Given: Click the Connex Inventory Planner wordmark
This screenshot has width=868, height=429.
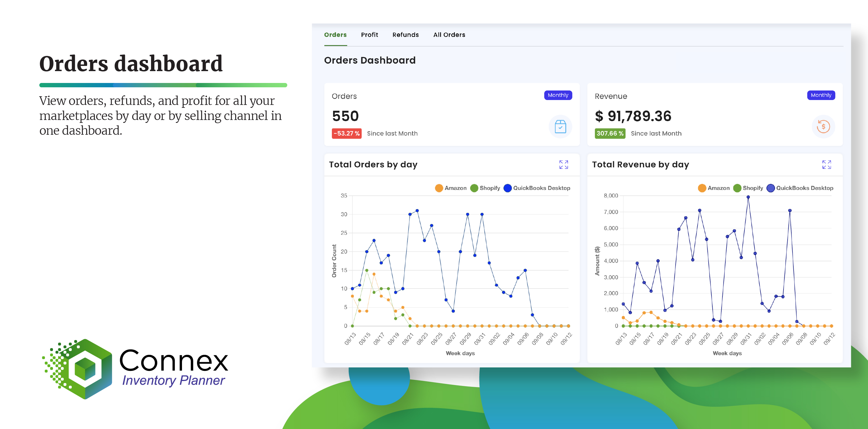Looking at the screenshot, I should pyautogui.click(x=174, y=368).
